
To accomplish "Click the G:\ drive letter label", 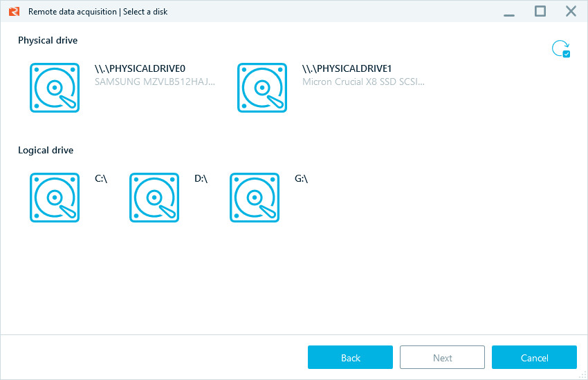I will point(301,178).
